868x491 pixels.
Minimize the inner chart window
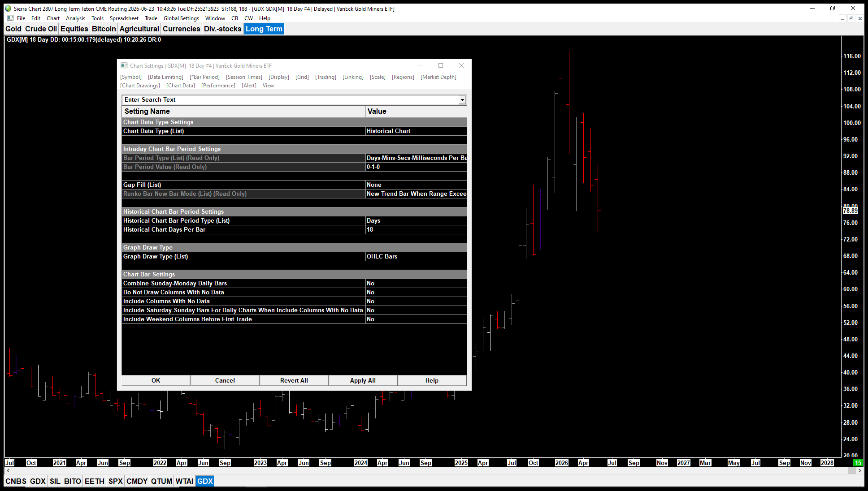842,18
